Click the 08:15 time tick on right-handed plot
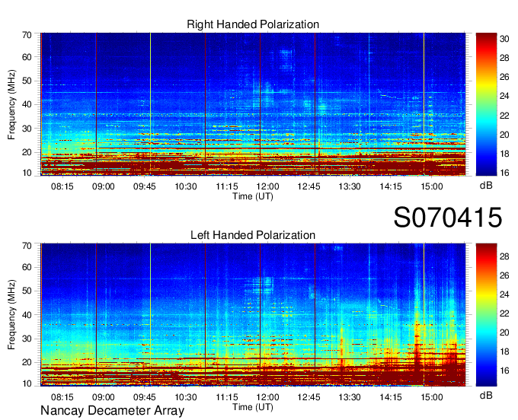This screenshot has width=518, height=420. point(62,186)
